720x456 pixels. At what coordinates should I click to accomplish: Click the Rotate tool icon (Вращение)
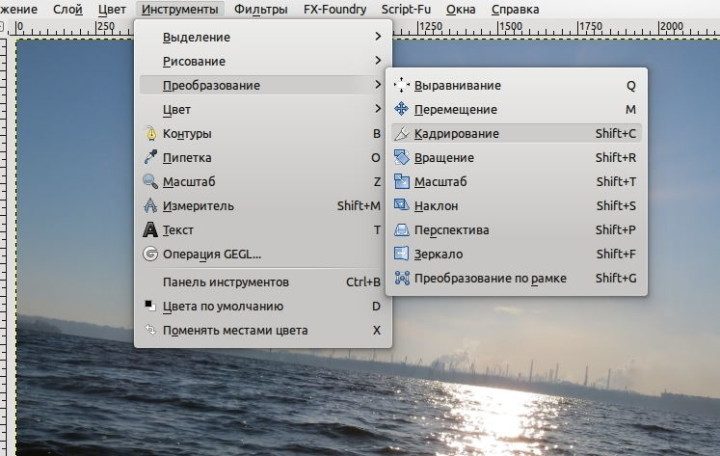(x=401, y=158)
